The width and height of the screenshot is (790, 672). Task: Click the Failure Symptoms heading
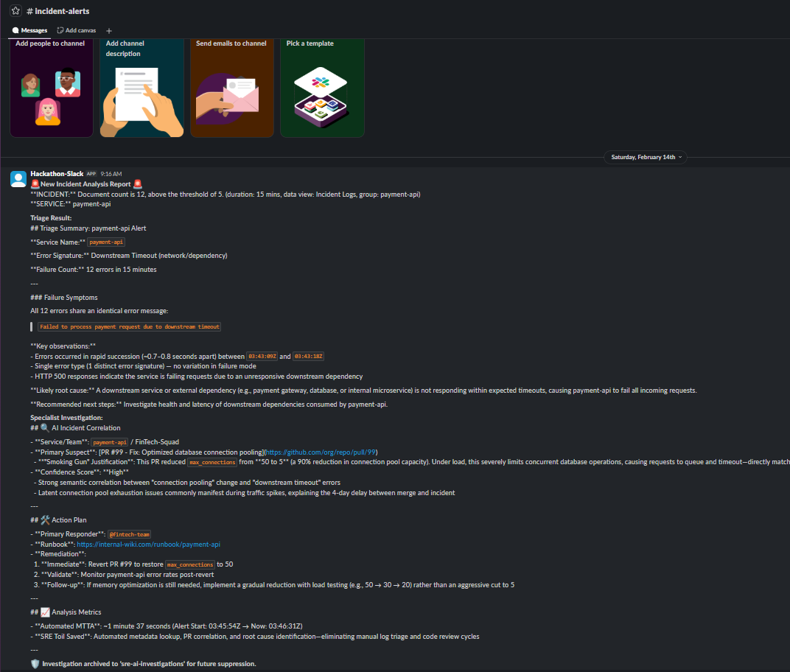[x=64, y=298]
